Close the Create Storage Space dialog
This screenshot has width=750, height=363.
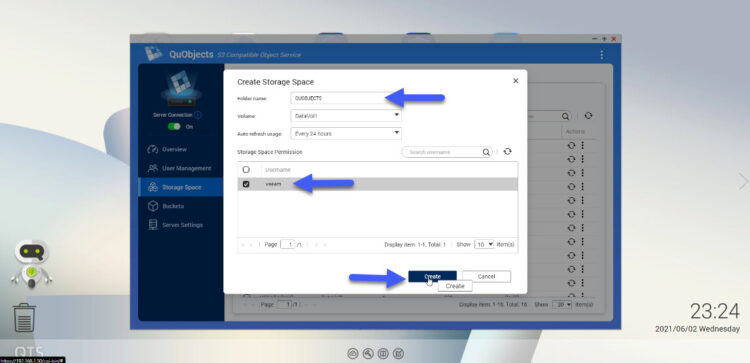coord(516,81)
